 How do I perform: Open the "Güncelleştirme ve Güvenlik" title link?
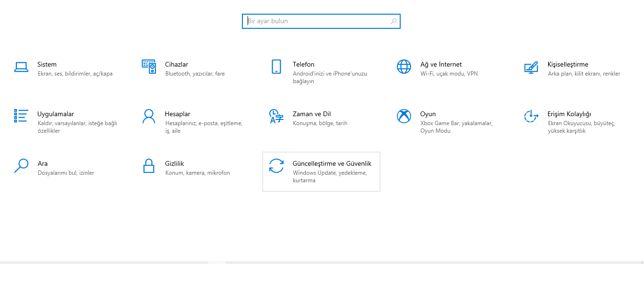pos(332,163)
